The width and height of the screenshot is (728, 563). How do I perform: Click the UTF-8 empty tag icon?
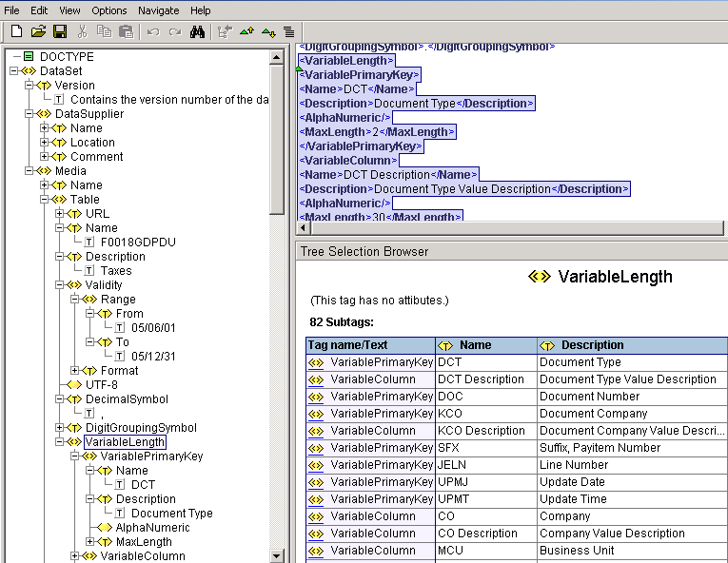[x=74, y=385]
